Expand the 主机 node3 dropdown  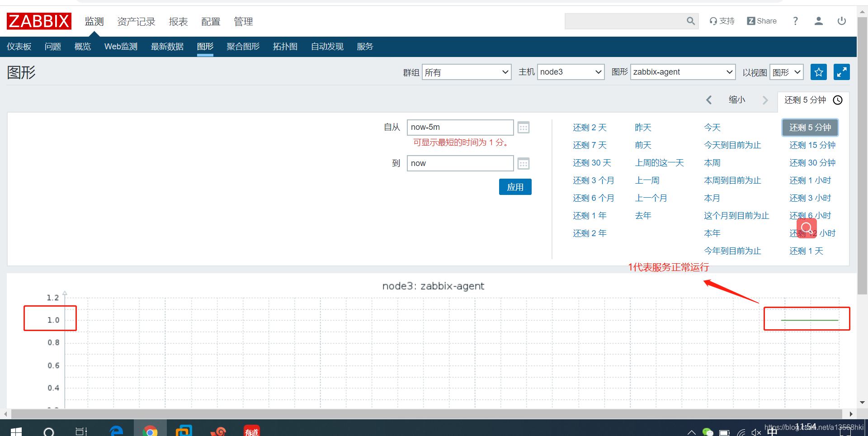pyautogui.click(x=571, y=72)
